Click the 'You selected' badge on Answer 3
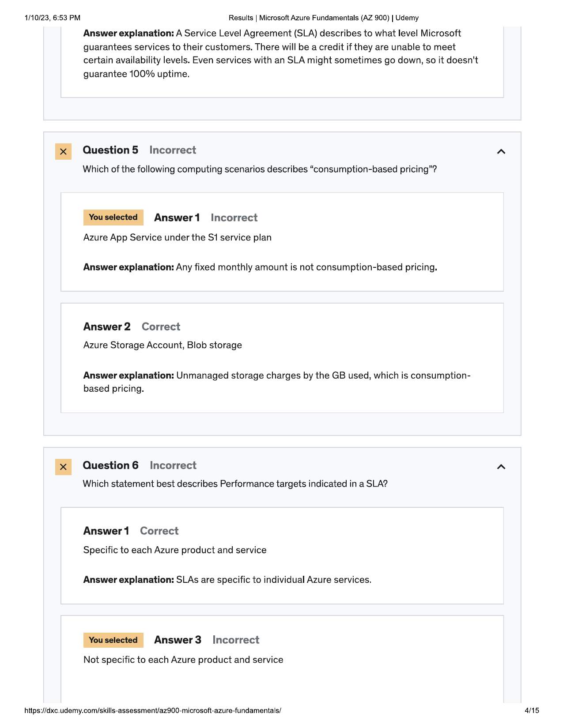 [x=113, y=640]
